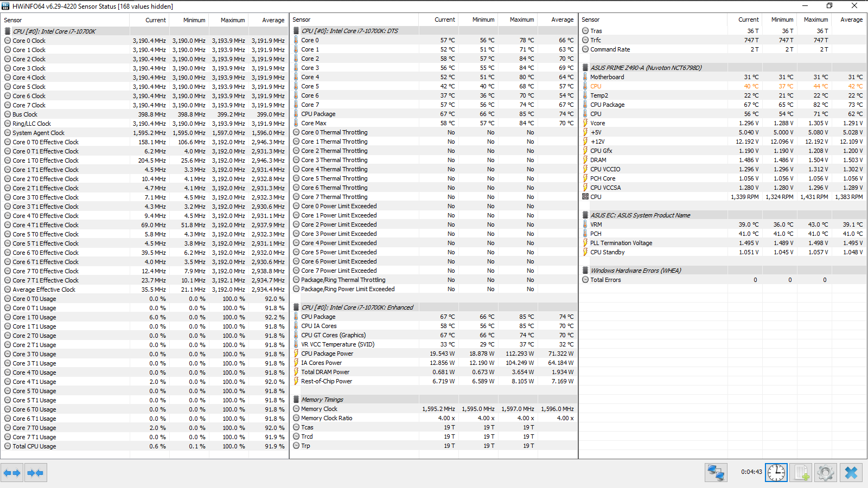Select the CPU VCCIO voltage row

point(723,169)
